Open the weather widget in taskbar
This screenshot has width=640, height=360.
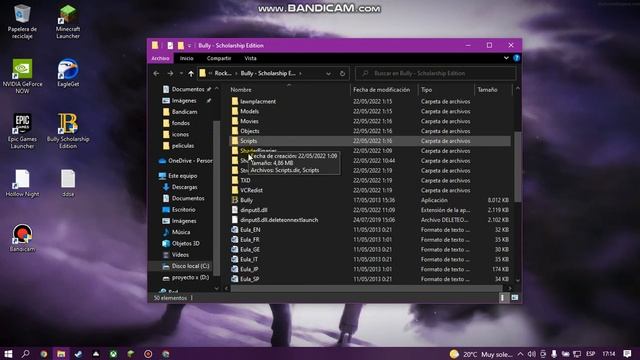click(481, 354)
